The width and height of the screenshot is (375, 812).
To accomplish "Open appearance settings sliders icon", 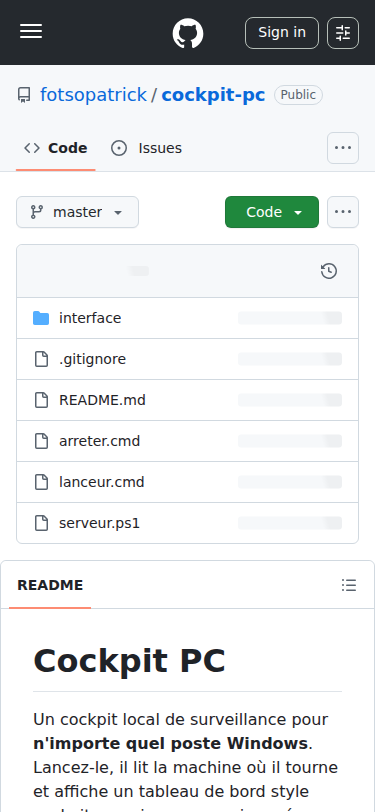I will click(343, 33).
